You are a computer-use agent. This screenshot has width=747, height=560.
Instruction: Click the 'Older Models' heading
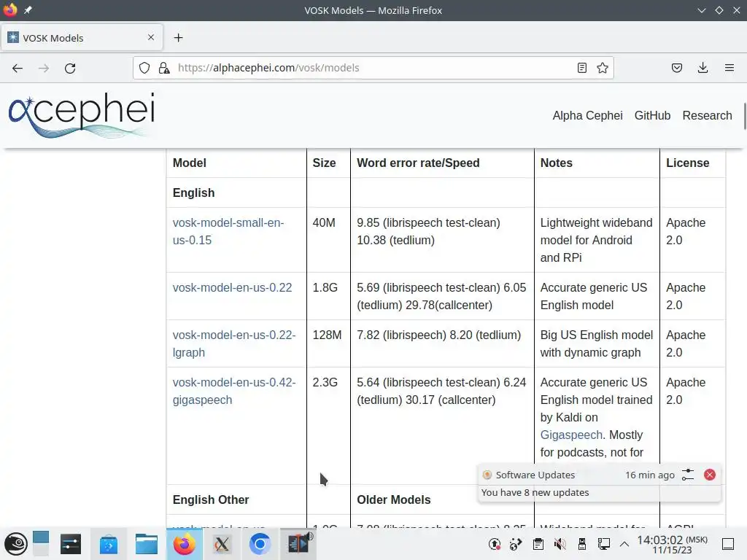click(393, 499)
